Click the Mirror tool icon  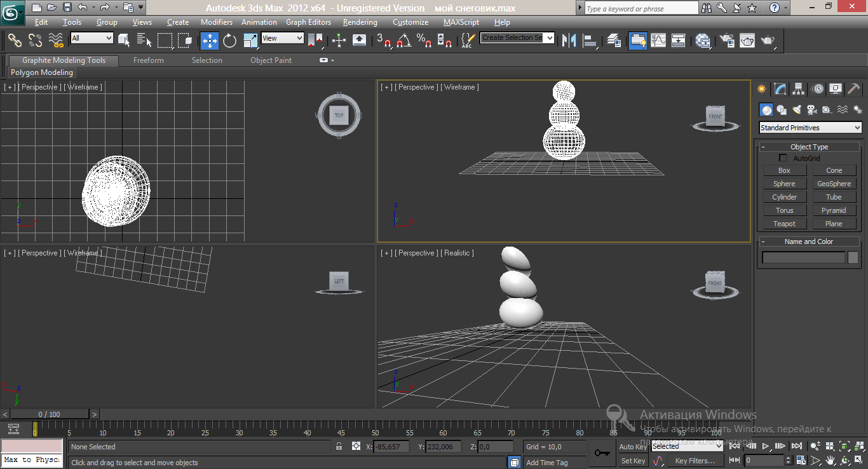pos(570,40)
